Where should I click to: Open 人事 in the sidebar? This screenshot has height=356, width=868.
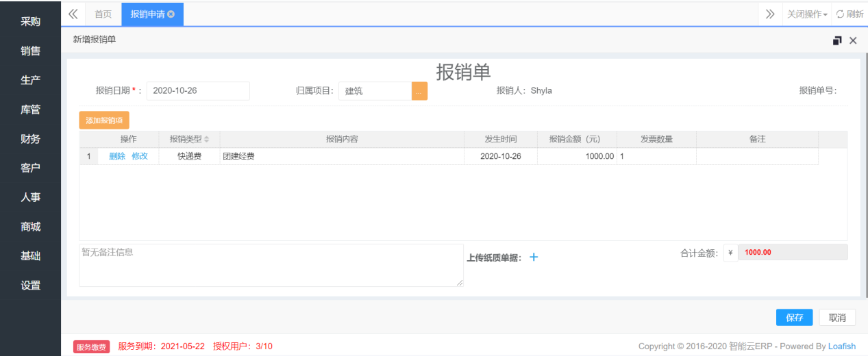coord(31,197)
